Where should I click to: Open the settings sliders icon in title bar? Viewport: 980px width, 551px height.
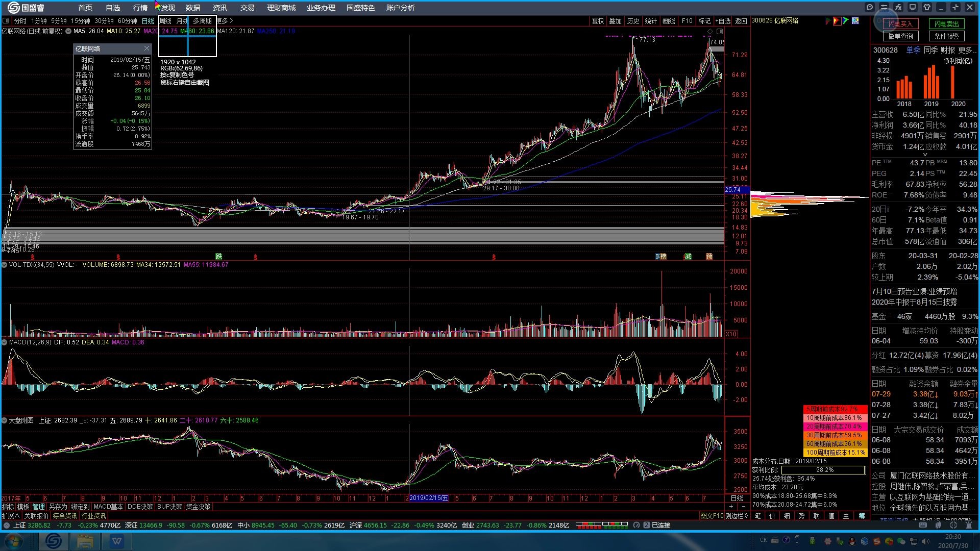[884, 7]
